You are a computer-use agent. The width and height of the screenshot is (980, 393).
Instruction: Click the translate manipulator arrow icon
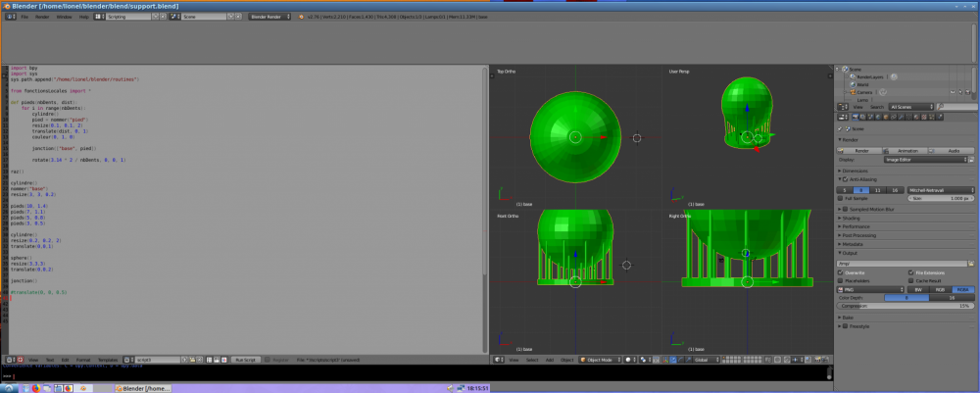(x=672, y=361)
